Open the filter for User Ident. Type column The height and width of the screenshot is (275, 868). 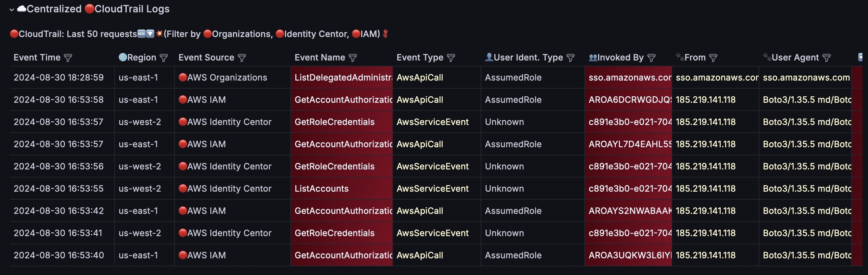(571, 58)
